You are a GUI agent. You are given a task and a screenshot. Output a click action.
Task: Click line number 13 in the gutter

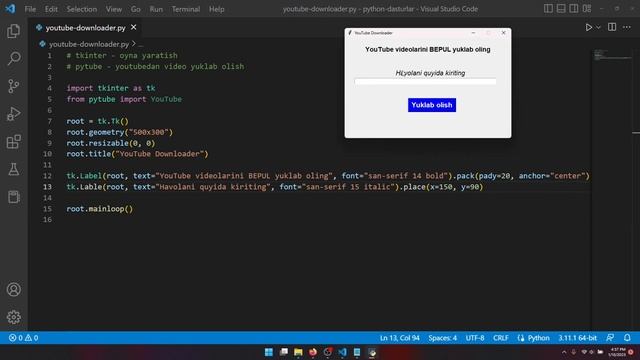pyautogui.click(x=47, y=187)
